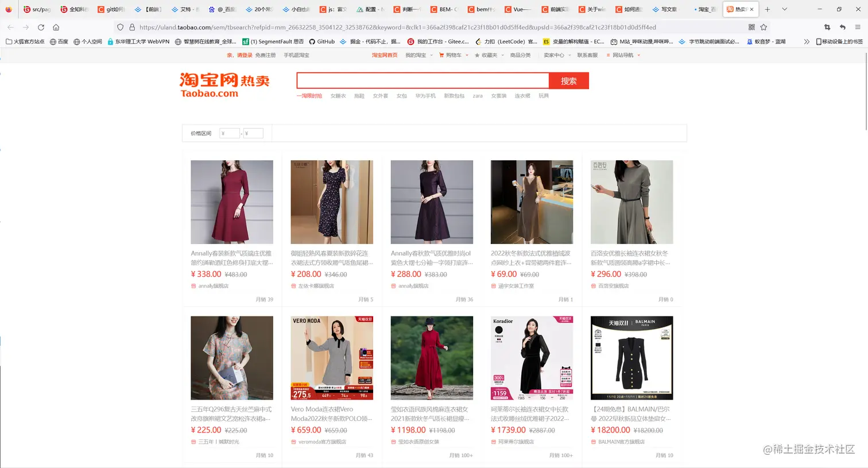Expand the 我的淘宝 dropdown menu
This screenshot has width=868, height=468.
click(418, 55)
